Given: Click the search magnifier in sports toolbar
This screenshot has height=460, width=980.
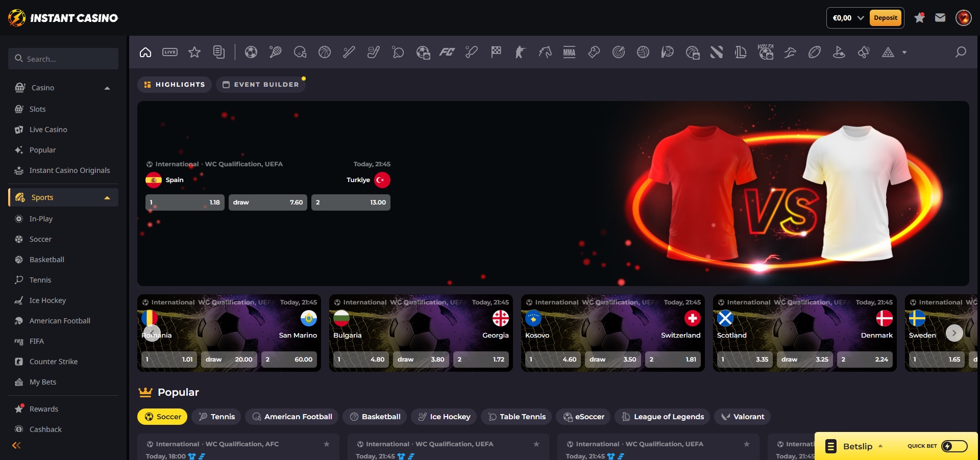Looking at the screenshot, I should [961, 52].
